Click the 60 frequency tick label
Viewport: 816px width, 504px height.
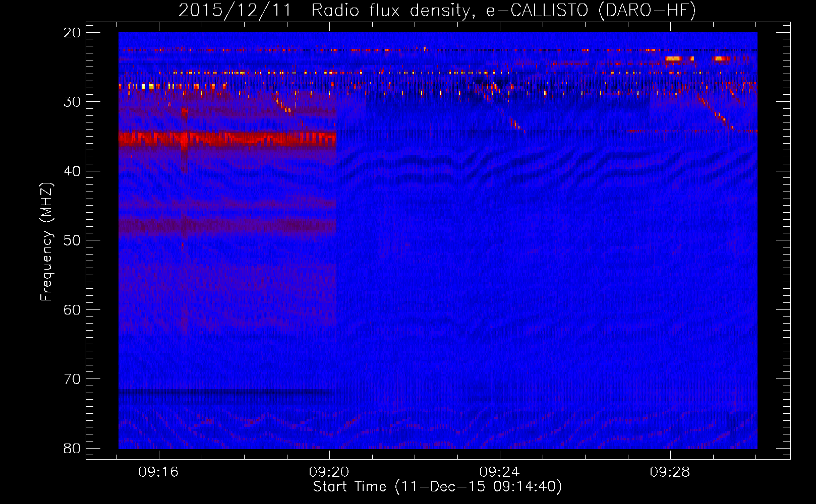(x=73, y=310)
